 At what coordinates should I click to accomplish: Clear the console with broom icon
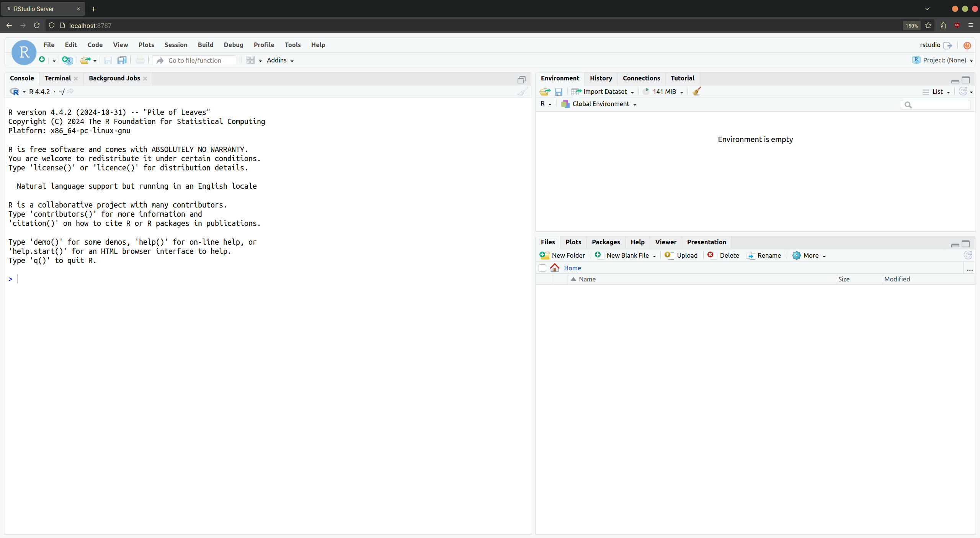pyautogui.click(x=522, y=92)
